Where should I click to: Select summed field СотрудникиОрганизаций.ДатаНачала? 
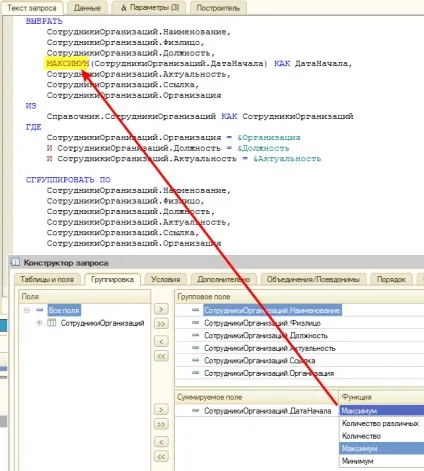(x=268, y=411)
